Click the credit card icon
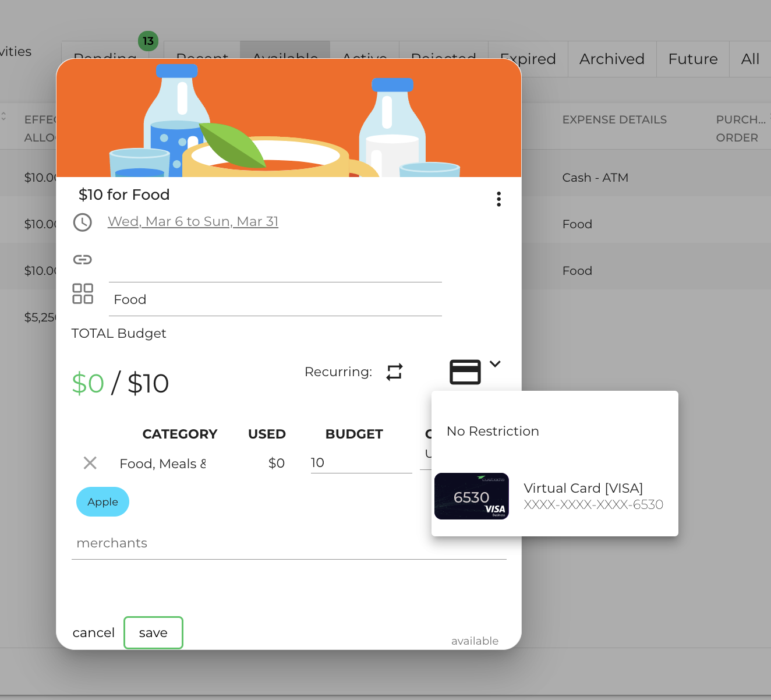The image size is (771, 700). [x=465, y=372]
